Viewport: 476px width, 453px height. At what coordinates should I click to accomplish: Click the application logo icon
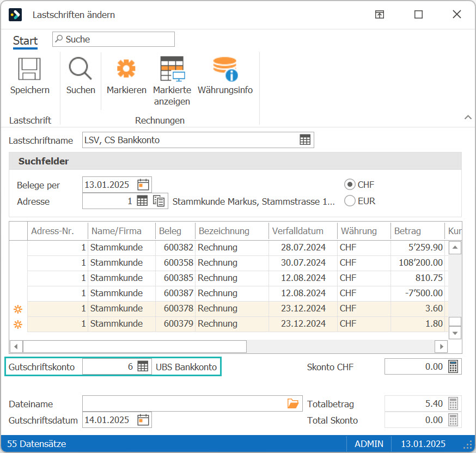point(15,15)
